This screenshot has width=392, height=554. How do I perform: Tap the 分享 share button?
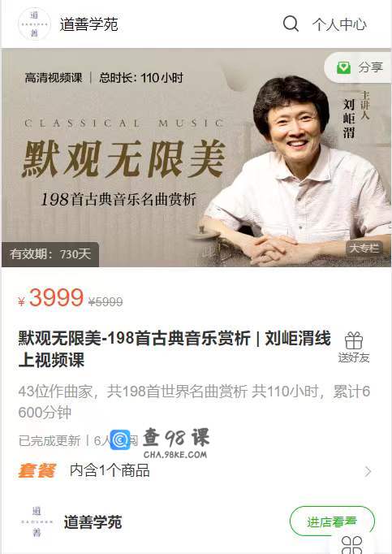pyautogui.click(x=358, y=67)
